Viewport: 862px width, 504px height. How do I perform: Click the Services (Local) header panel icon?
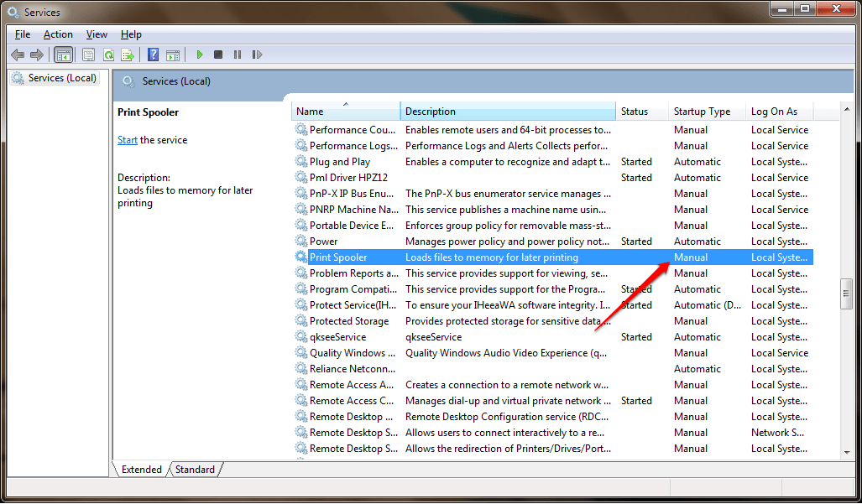pos(128,81)
